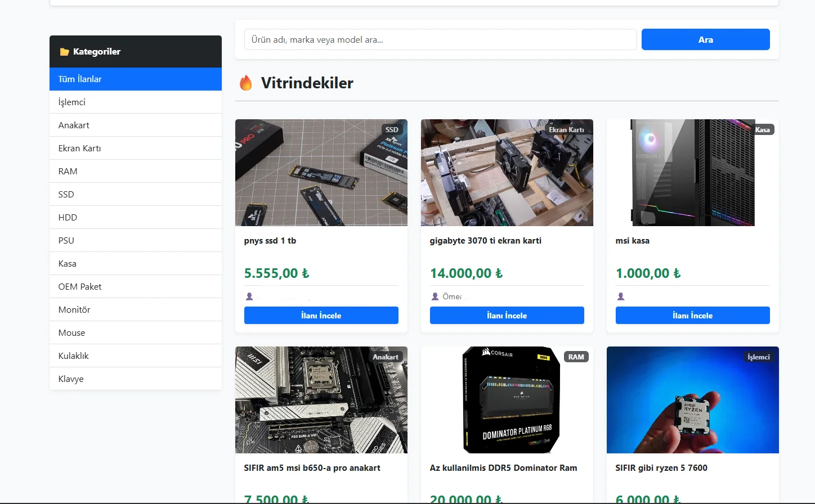Viewport: 815px width, 504px height.
Task: Choose the Ekran Kartı category in sidebar
Action: [x=136, y=148]
